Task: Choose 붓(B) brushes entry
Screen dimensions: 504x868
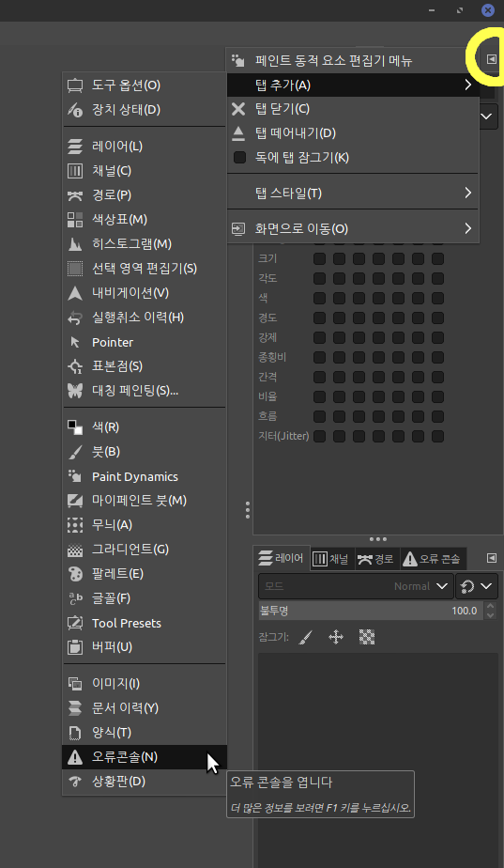Action: click(x=144, y=452)
